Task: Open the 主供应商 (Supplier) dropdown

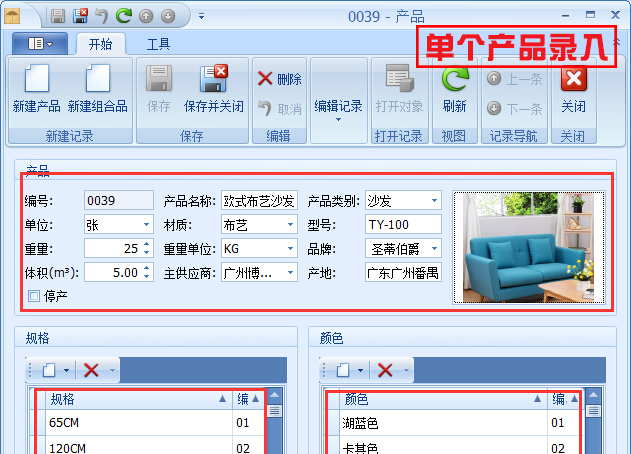Action: (x=291, y=272)
